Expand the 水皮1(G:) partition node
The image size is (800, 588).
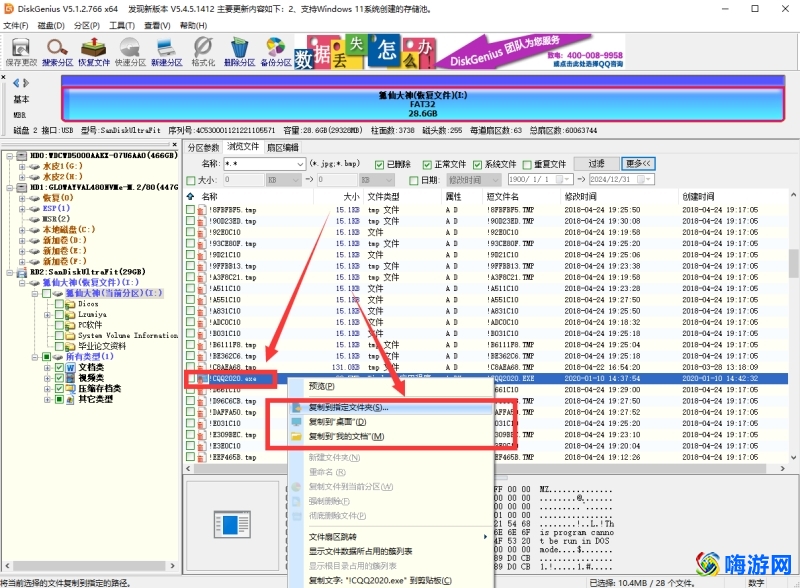point(21,166)
